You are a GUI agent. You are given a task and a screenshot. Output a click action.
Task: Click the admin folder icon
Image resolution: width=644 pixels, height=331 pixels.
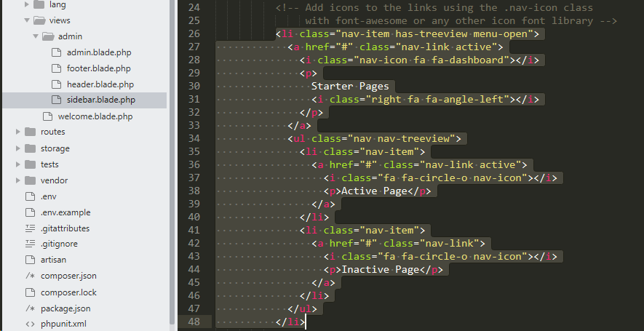pos(48,36)
